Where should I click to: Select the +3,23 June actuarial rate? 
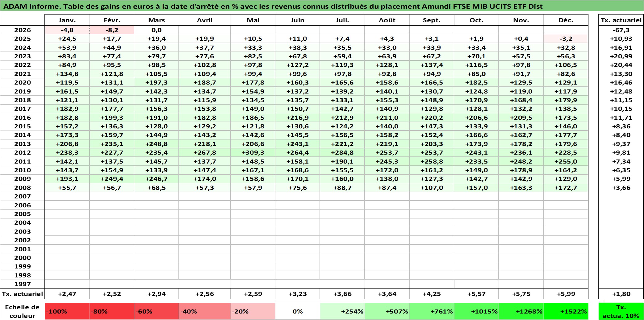point(298,294)
